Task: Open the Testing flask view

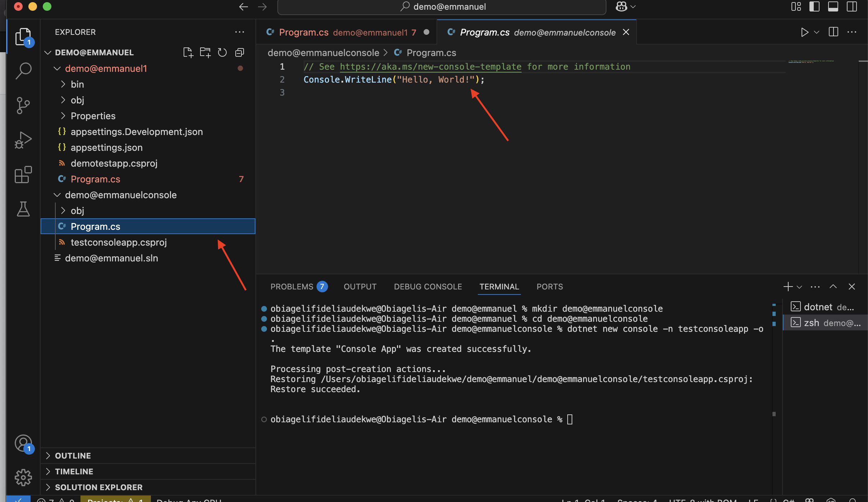Action: [x=23, y=209]
